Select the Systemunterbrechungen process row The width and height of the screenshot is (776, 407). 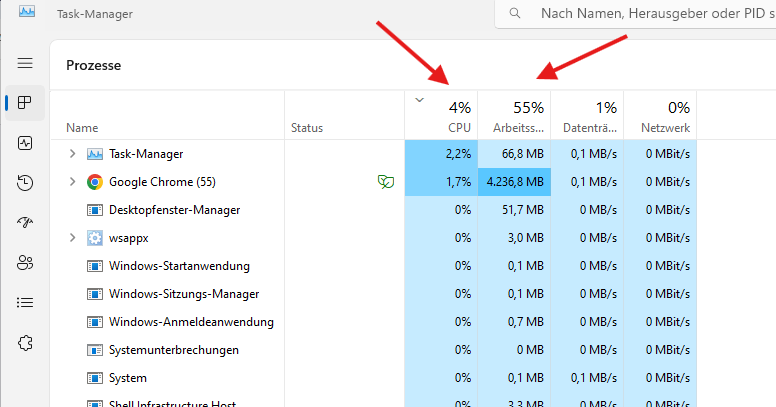pyautogui.click(x=174, y=350)
